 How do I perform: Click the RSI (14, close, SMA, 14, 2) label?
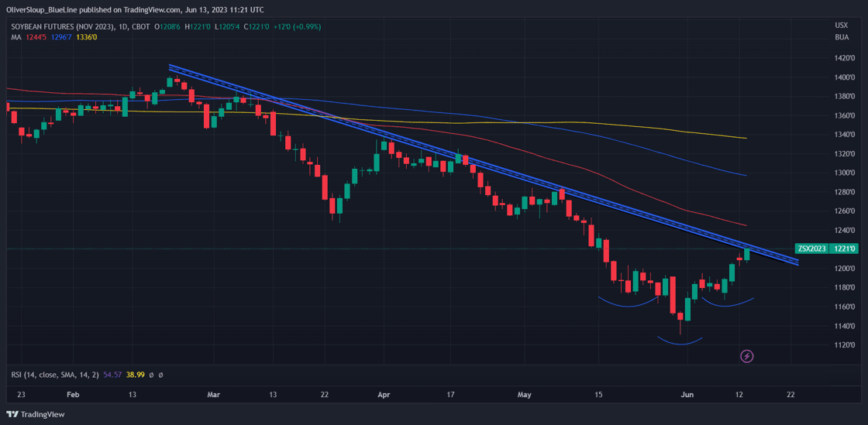[55, 375]
